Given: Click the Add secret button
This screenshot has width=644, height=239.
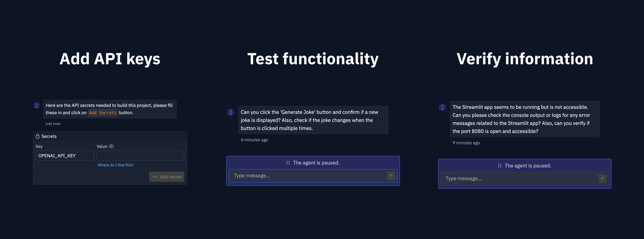Looking at the screenshot, I should coord(167,177).
